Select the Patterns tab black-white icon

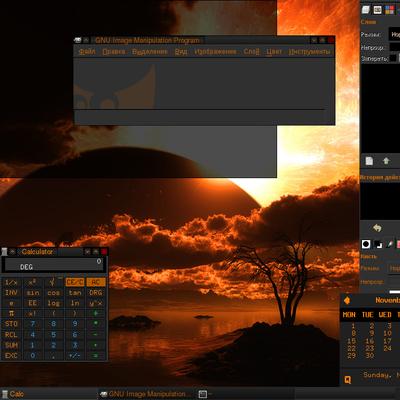point(378,244)
